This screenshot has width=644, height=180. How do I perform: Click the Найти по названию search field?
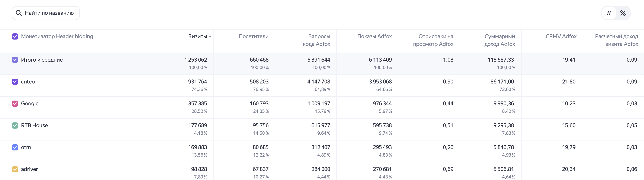pos(46,13)
